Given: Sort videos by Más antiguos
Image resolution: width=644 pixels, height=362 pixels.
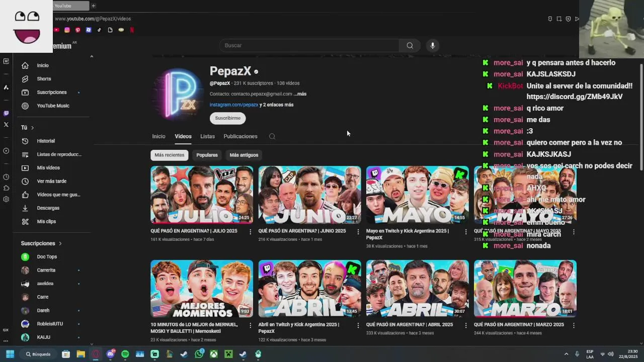Looking at the screenshot, I should point(244,155).
